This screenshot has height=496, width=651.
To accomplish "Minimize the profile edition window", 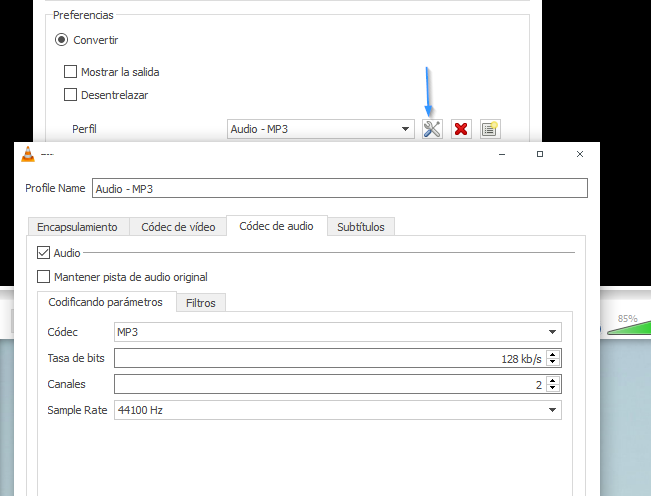I will point(502,154).
